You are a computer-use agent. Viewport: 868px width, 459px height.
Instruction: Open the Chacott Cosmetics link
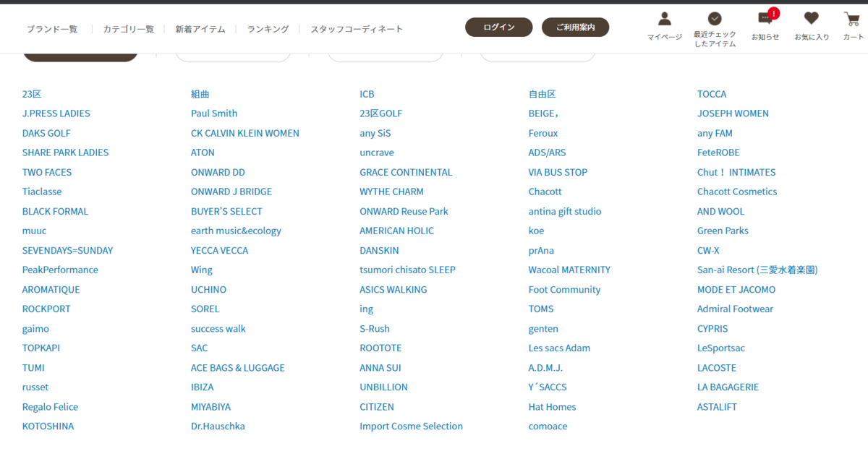tap(737, 192)
